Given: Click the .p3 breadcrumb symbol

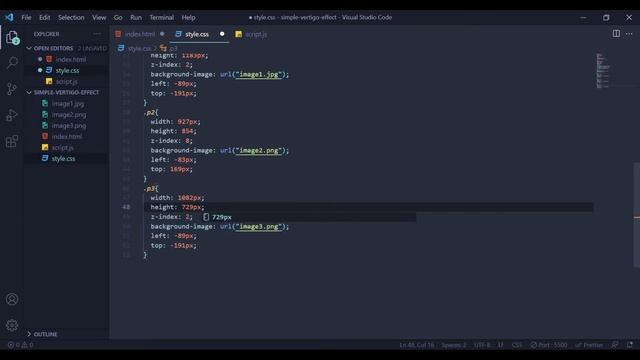Looking at the screenshot, I should tap(173, 48).
